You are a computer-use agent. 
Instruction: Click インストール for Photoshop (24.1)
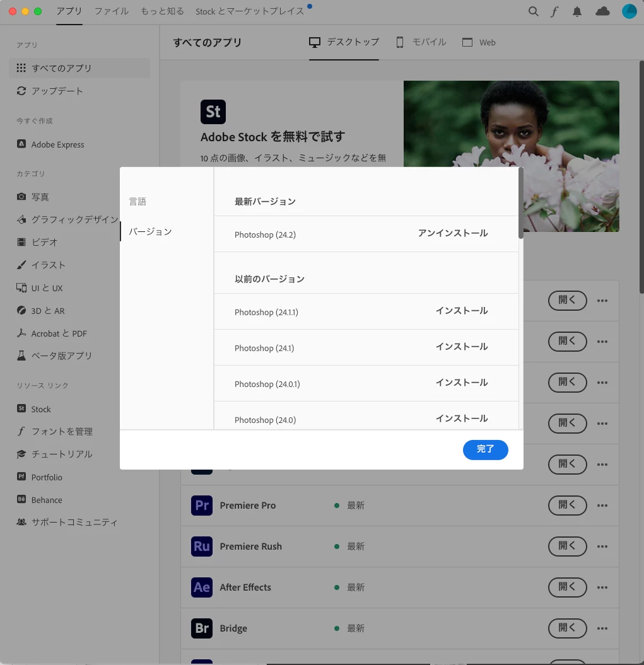[462, 347]
